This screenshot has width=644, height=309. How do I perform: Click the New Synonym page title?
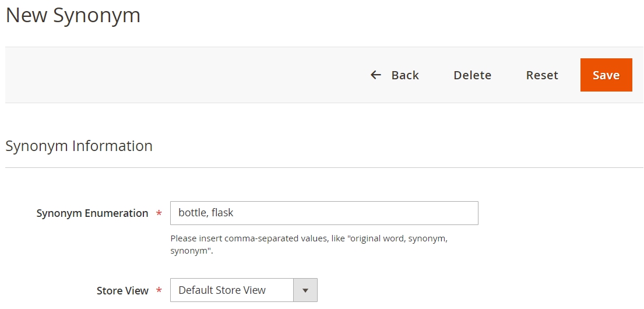[x=73, y=15]
